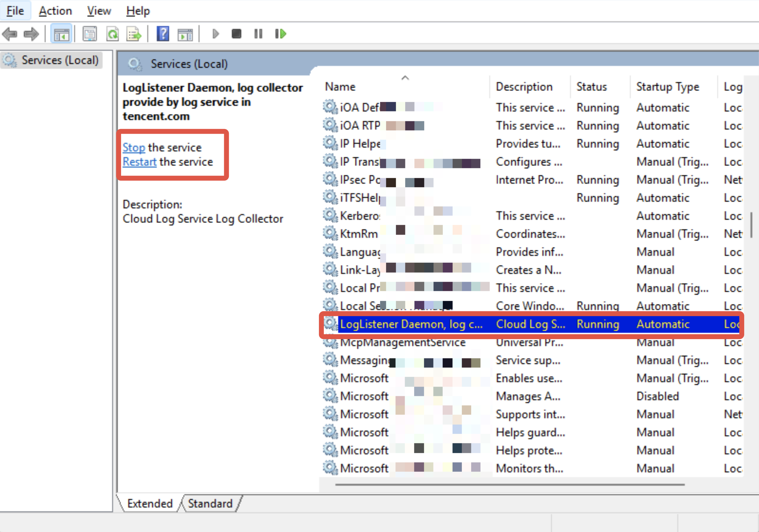Click the Back arrow toolbar icon
759x532 pixels.
10,34
